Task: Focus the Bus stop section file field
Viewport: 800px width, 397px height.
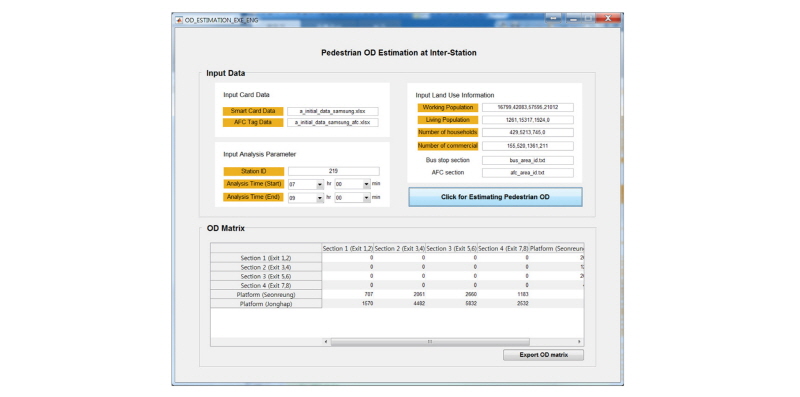Action: click(528, 160)
